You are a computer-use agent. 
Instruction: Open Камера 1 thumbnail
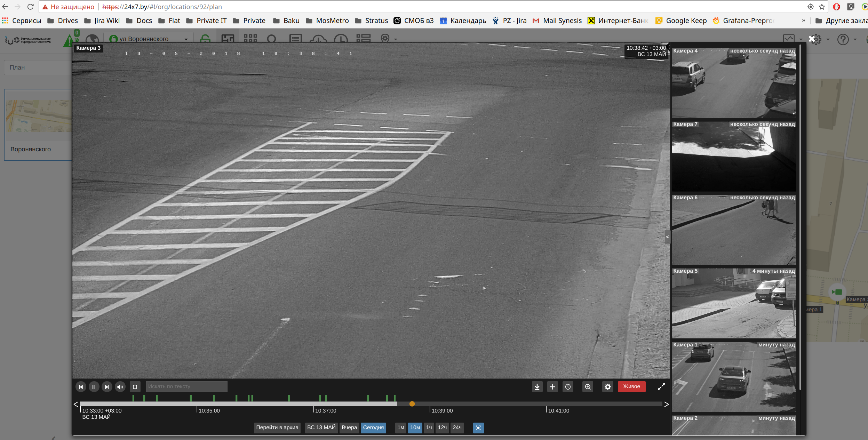(x=734, y=377)
